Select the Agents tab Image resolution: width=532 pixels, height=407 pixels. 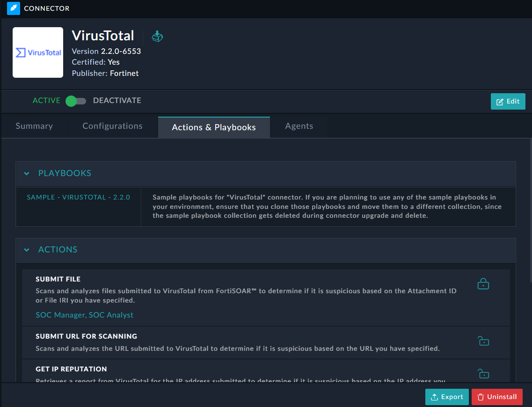pos(299,126)
